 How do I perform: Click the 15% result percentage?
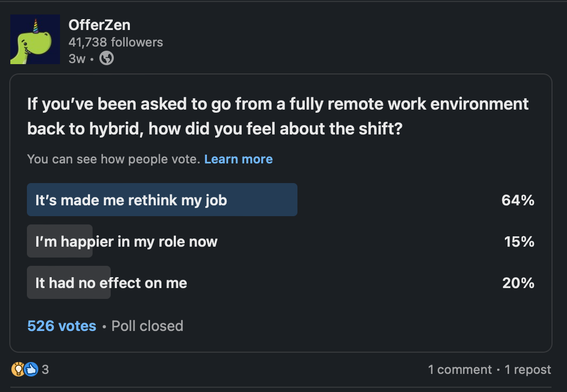pyautogui.click(x=519, y=242)
